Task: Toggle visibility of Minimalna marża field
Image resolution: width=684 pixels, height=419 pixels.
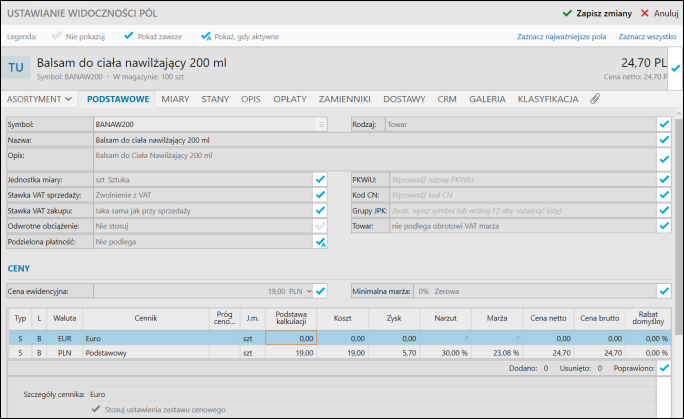Action: [x=664, y=291]
